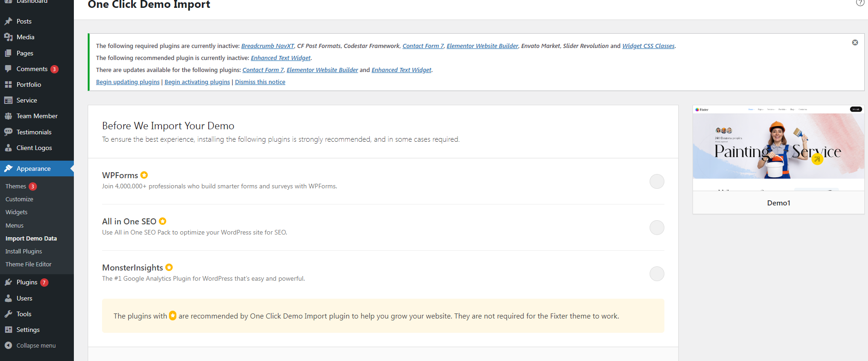Screen dimensions: 868x361
Task: Click the Appearance paintbrush icon
Action: tap(8, 168)
